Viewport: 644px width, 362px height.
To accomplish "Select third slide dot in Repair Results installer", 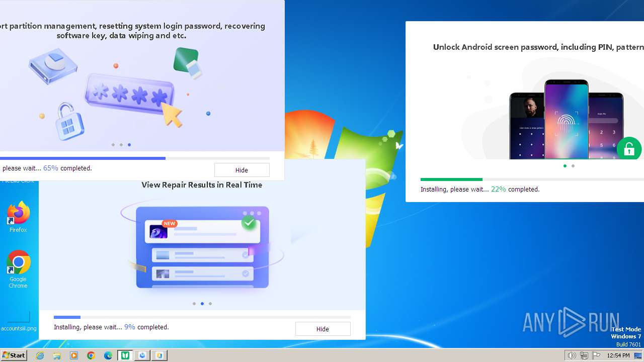I will point(210,304).
